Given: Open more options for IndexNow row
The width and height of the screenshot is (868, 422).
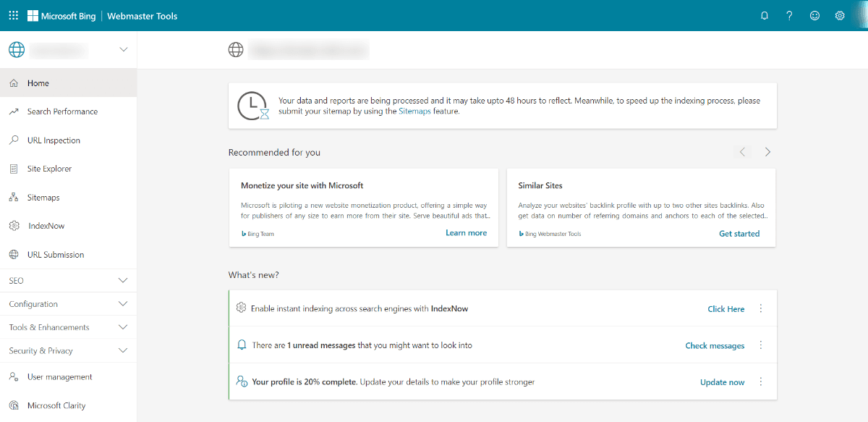Looking at the screenshot, I should coord(761,308).
